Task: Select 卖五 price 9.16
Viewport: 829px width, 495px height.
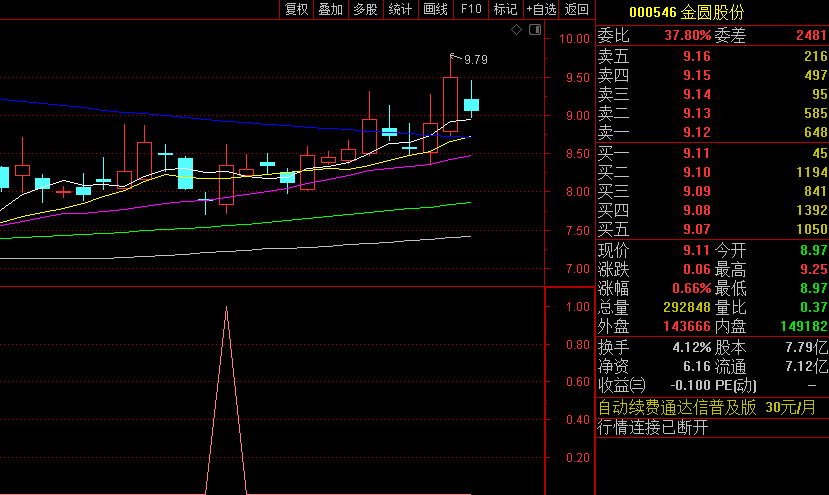Action: click(x=697, y=56)
